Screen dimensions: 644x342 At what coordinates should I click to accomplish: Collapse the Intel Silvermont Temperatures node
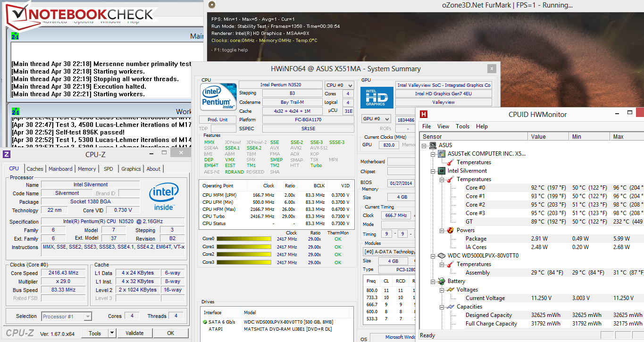coord(441,179)
